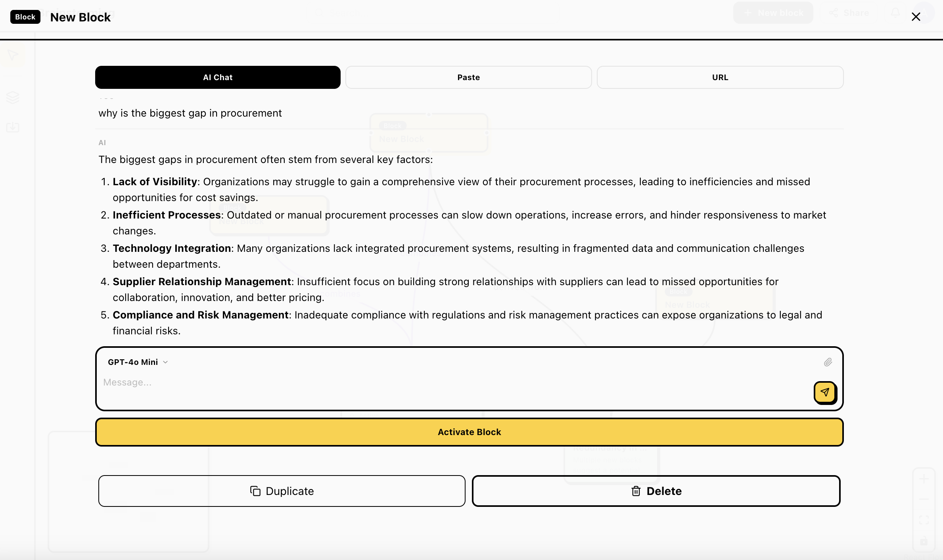This screenshot has width=943, height=560.
Task: Select the faded cursor tool in sidebar
Action: pyautogui.click(x=13, y=55)
